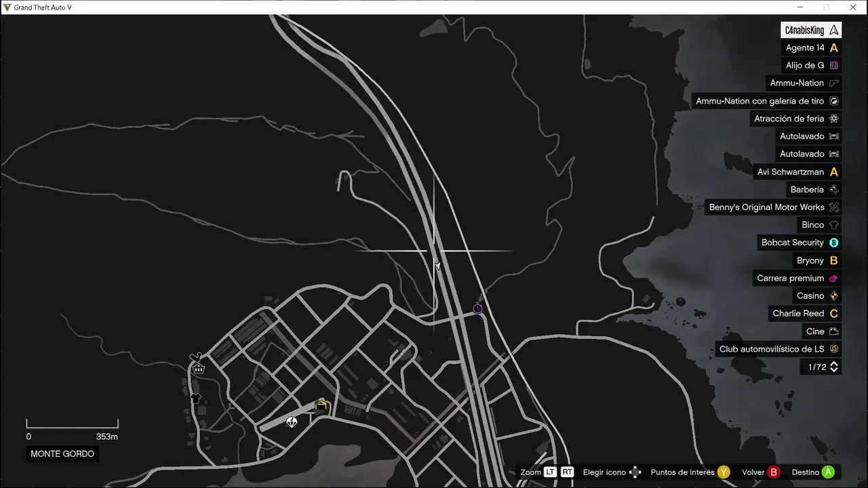Click the MONTE GORDO zone label
Image resolution: width=868 pixels, height=488 pixels.
coord(62,454)
